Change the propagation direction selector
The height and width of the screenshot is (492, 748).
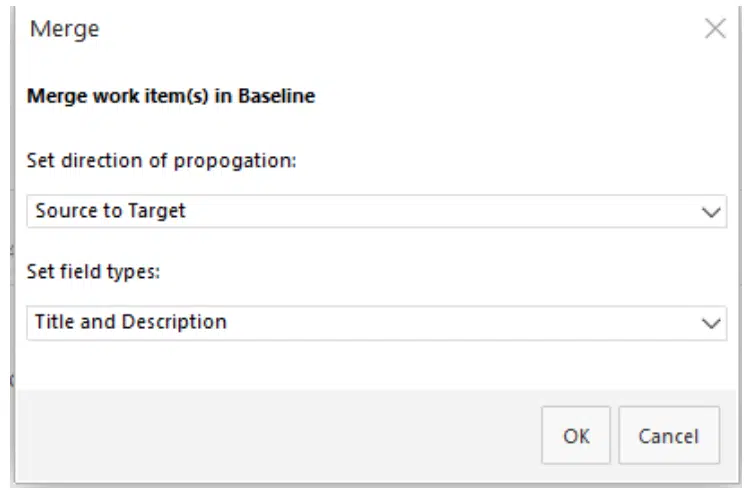pyautogui.click(x=376, y=211)
